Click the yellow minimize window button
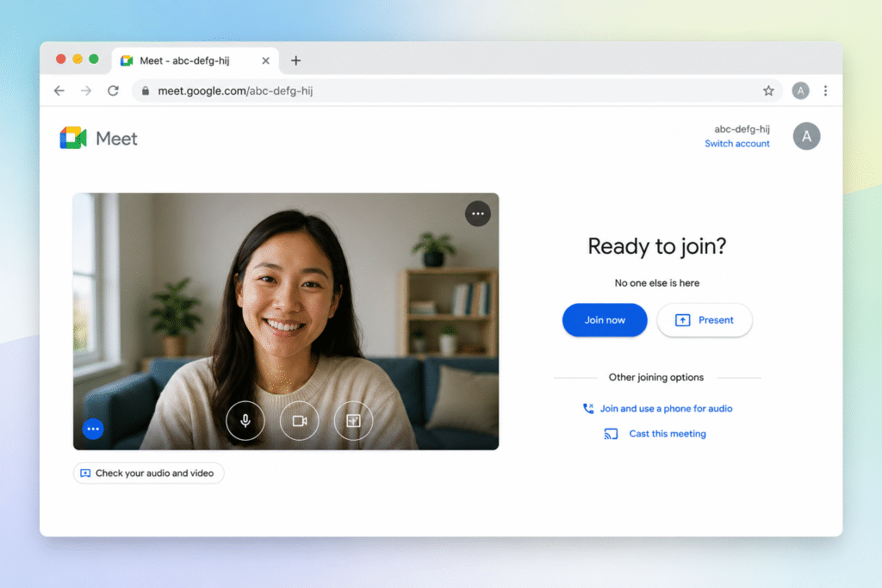 [x=78, y=59]
